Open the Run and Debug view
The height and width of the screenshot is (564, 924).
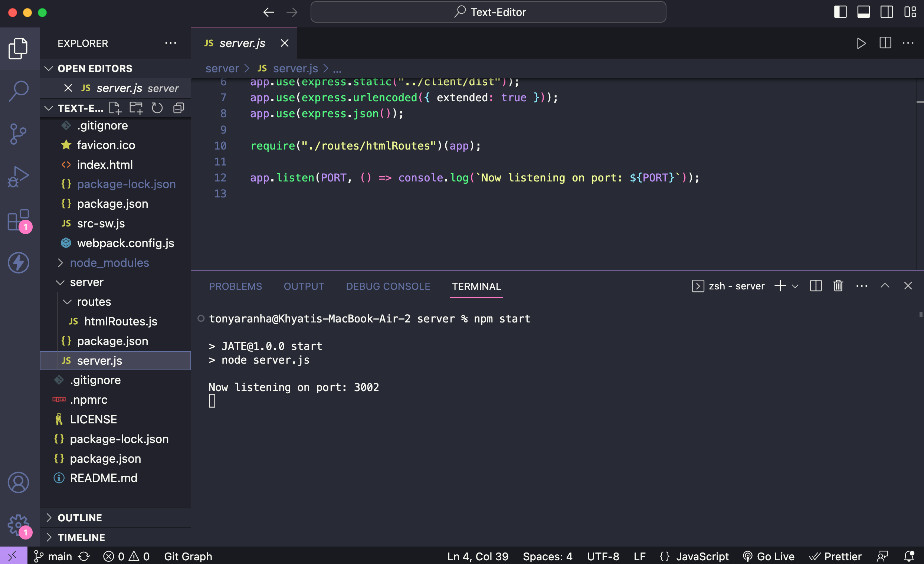[19, 176]
